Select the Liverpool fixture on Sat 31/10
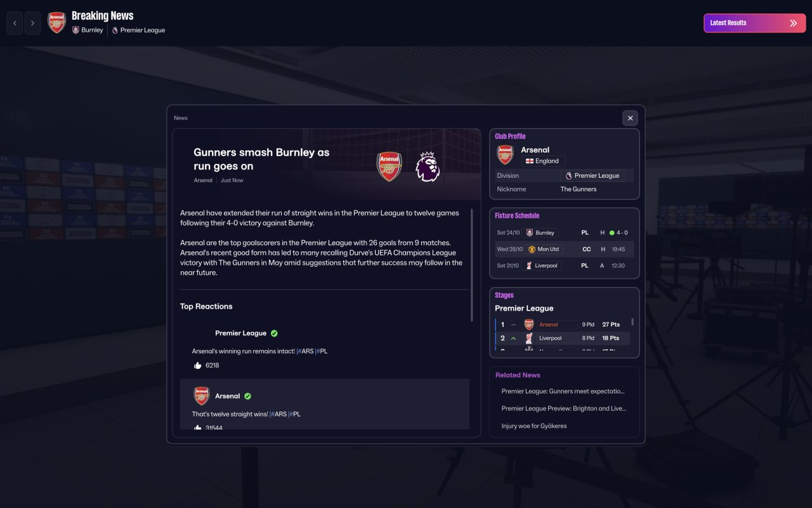This screenshot has height=508, width=812. (541, 265)
